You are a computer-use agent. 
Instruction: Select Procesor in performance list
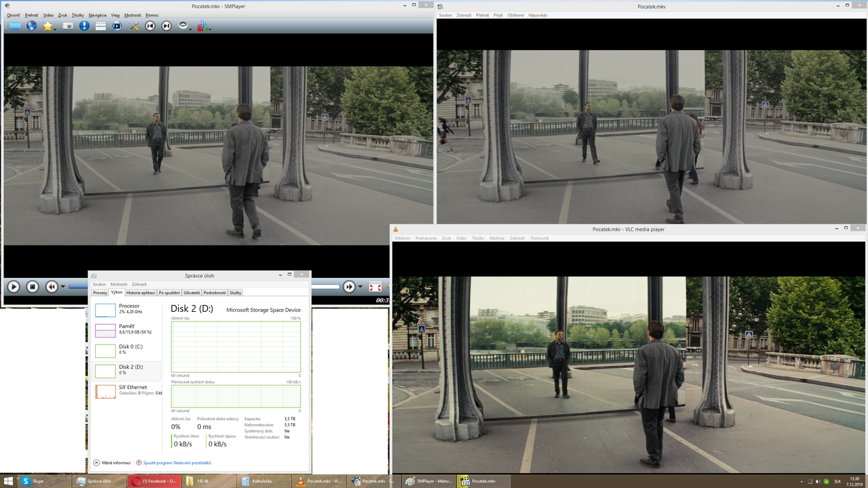pos(127,310)
